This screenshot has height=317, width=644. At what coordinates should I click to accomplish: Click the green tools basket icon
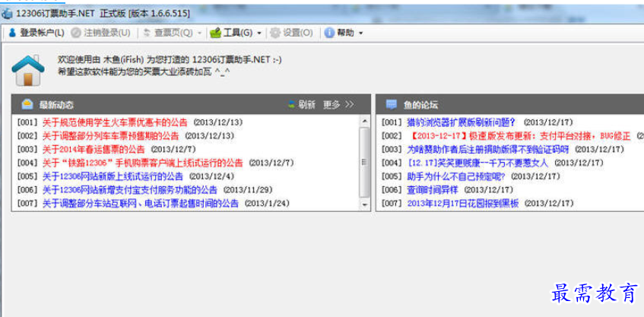click(x=215, y=33)
